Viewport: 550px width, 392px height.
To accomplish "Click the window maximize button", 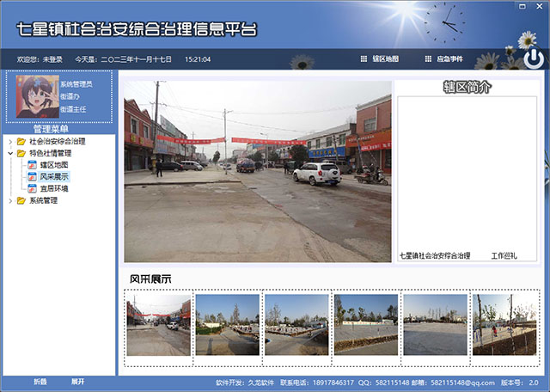I will (522, 6).
